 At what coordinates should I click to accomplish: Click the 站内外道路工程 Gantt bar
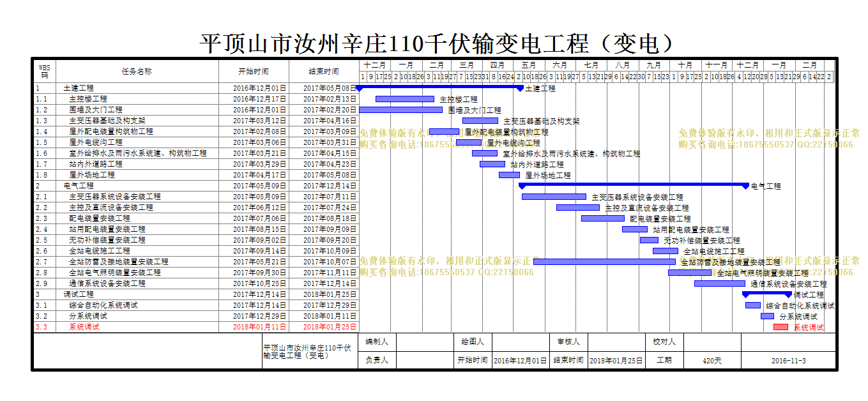(492, 164)
